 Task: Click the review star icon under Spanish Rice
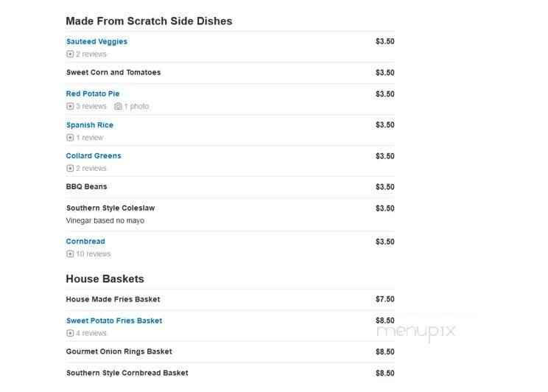pos(70,138)
